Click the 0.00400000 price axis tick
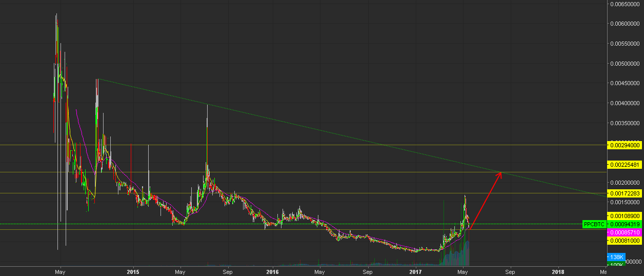Viewport: 644px width, 276px height. click(x=626, y=104)
